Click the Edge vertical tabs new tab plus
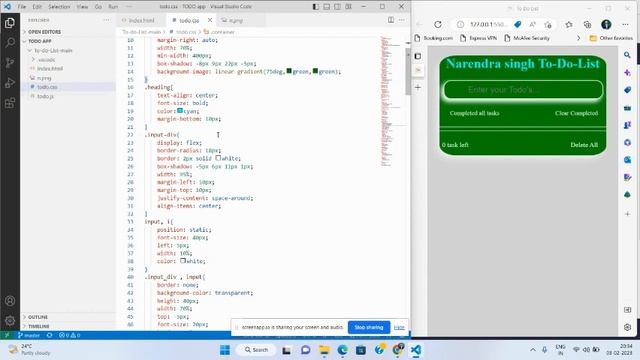The width and height of the screenshot is (640, 360). coord(418,87)
